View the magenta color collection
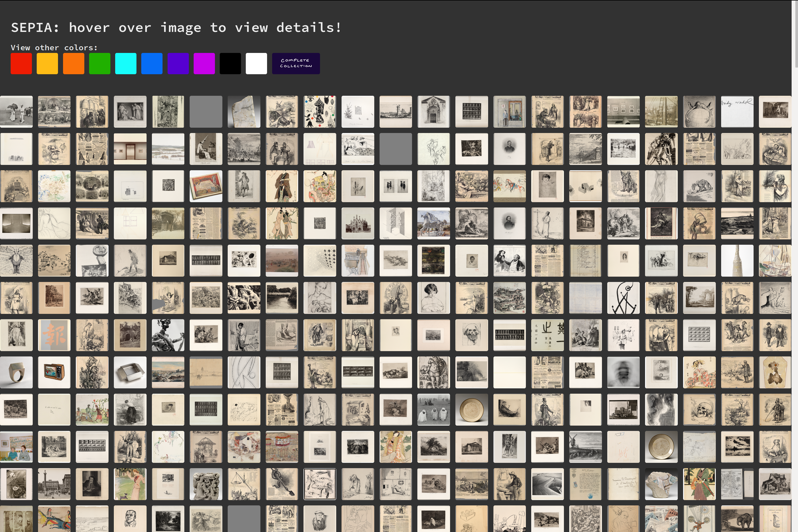This screenshot has height=532, width=798. 204,64
